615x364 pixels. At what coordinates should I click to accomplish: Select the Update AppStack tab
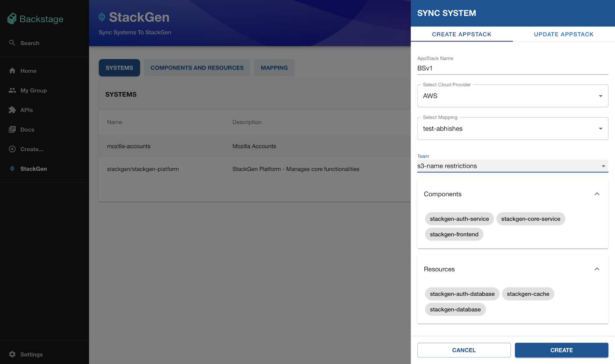click(563, 34)
